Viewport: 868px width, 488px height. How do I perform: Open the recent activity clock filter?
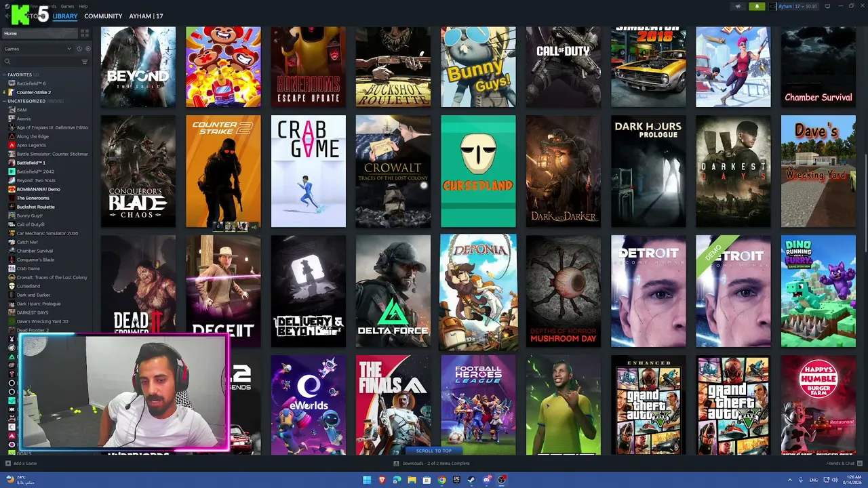[79, 49]
